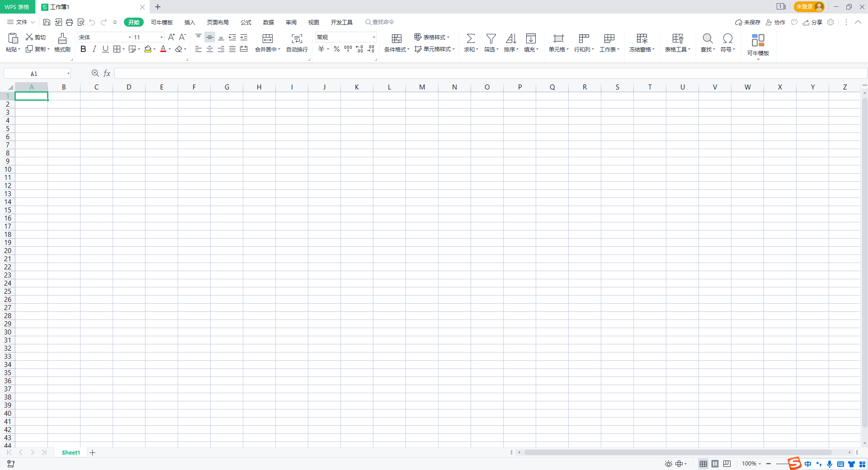
Task: Open the Name Box A1 dropdown arrow
Action: pyautogui.click(x=68, y=73)
